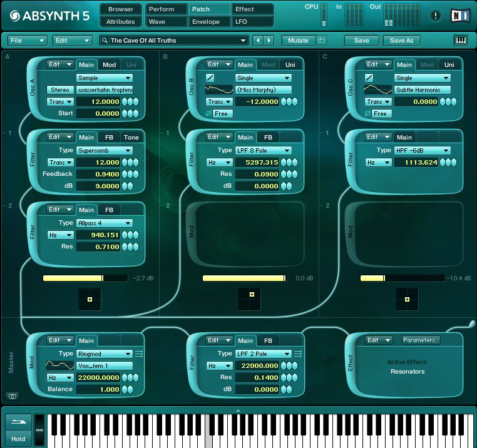
Task: Open HPF -6dB type dropdown
Action: point(423,151)
